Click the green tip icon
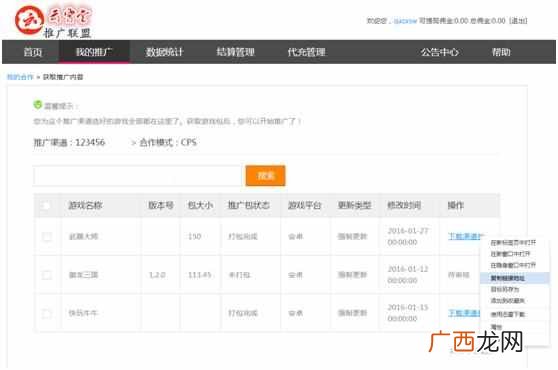The image size is (558, 370). (x=37, y=105)
